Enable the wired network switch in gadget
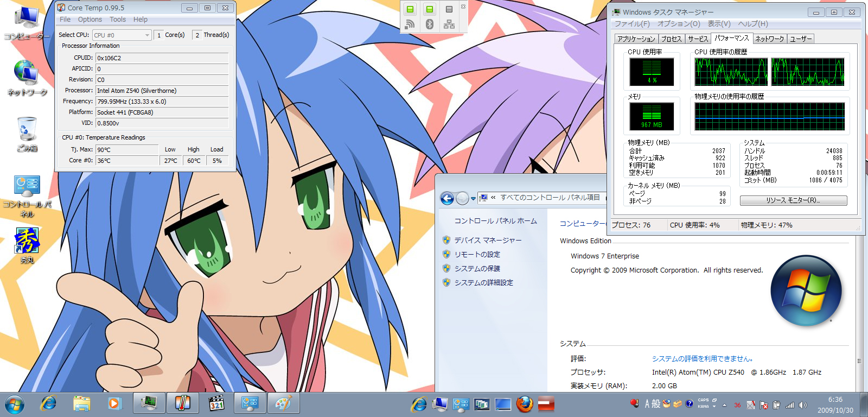The width and height of the screenshot is (868, 417). (x=449, y=10)
